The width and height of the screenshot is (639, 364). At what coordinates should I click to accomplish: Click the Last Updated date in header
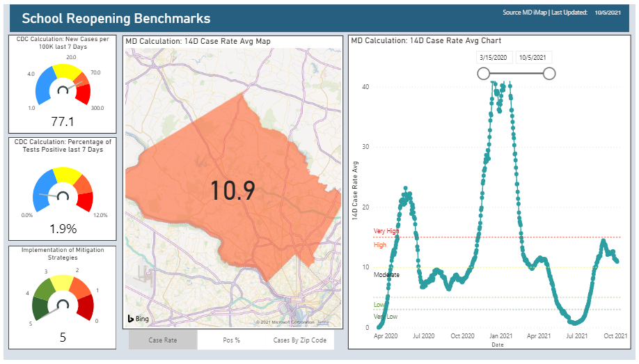click(x=608, y=13)
